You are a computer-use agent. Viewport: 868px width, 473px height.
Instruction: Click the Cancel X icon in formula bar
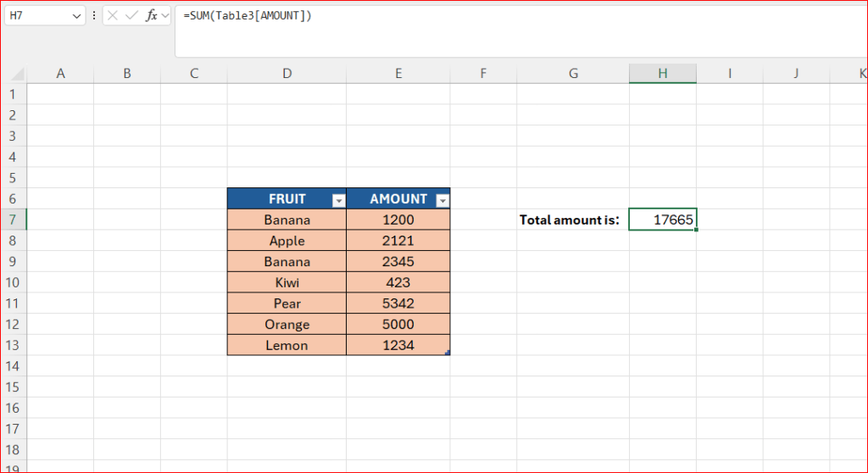tap(113, 15)
